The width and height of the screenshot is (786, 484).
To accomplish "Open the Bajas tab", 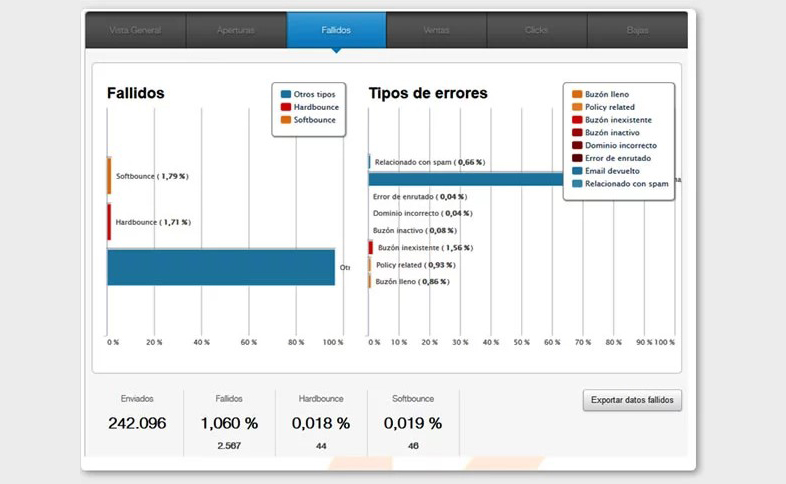I will 637,30.
